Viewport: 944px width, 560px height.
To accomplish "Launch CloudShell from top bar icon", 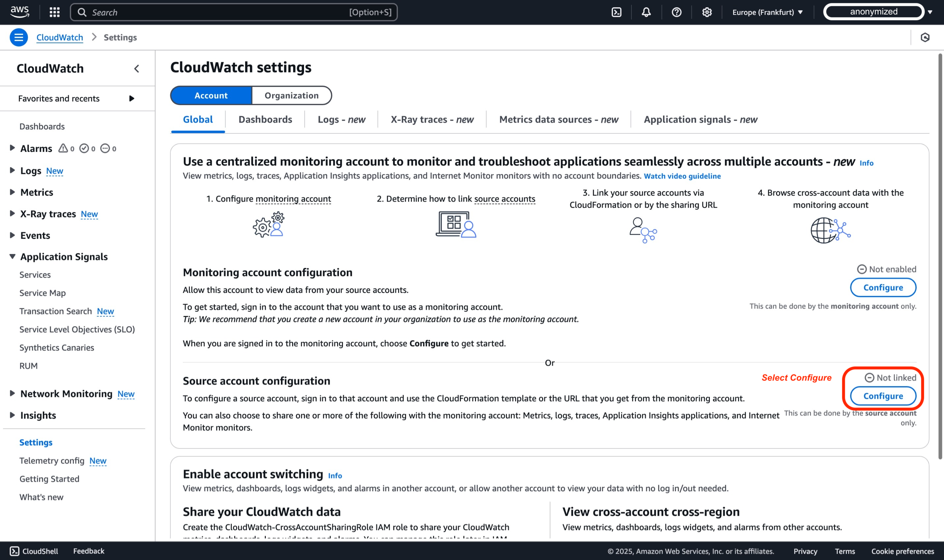I will 617,13.
